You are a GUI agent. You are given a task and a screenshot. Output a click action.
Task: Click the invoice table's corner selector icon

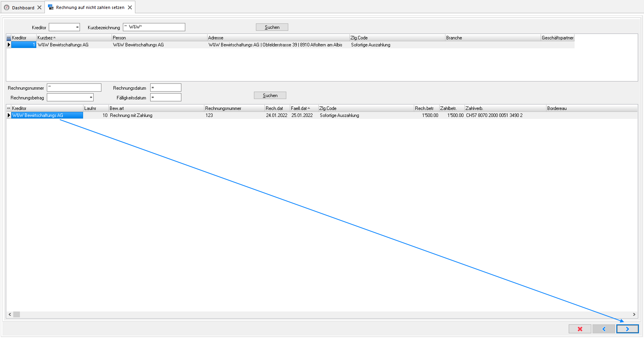coord(9,108)
